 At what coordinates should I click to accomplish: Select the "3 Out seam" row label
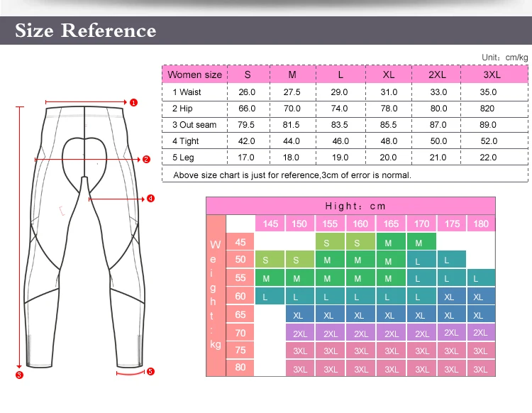click(x=194, y=125)
